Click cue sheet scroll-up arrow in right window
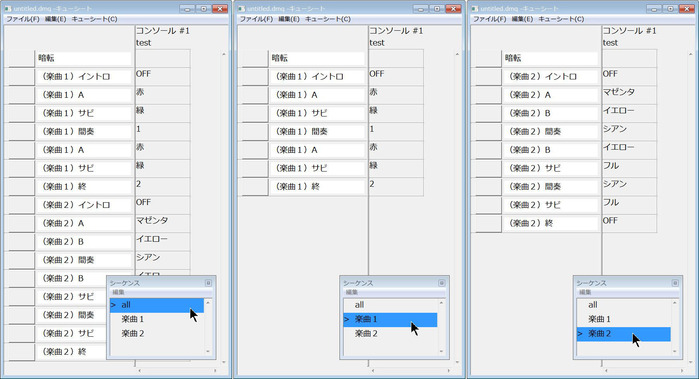This screenshot has height=379, width=699. pos(691,54)
